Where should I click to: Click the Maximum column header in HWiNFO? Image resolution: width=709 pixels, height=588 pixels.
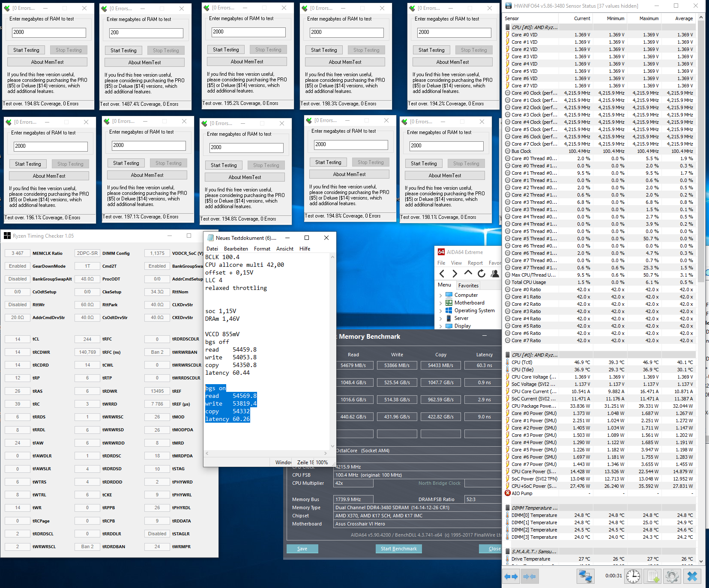(x=644, y=18)
